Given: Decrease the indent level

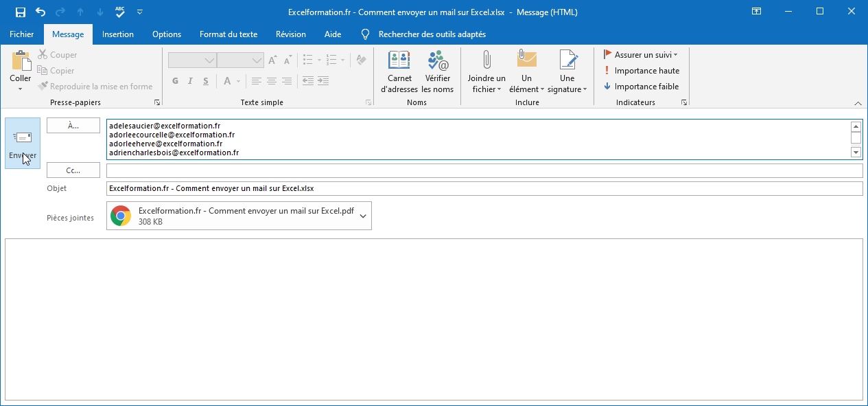Looking at the screenshot, I should [x=308, y=81].
